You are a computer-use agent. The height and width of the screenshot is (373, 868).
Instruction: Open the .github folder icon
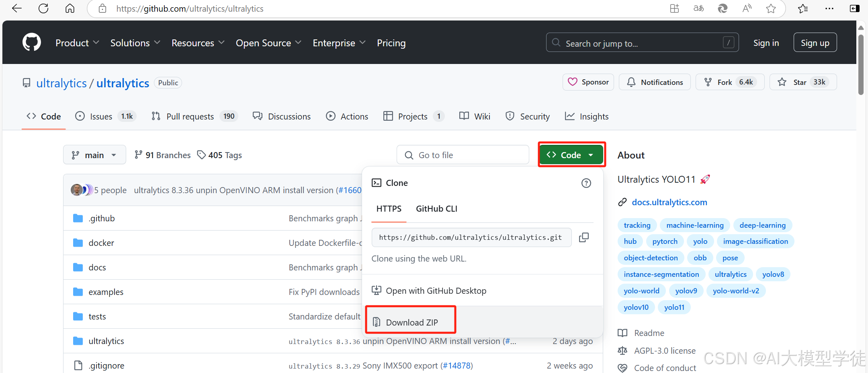[x=78, y=218]
